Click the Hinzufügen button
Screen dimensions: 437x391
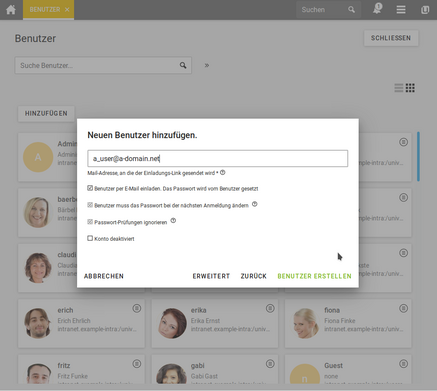[x=46, y=113]
